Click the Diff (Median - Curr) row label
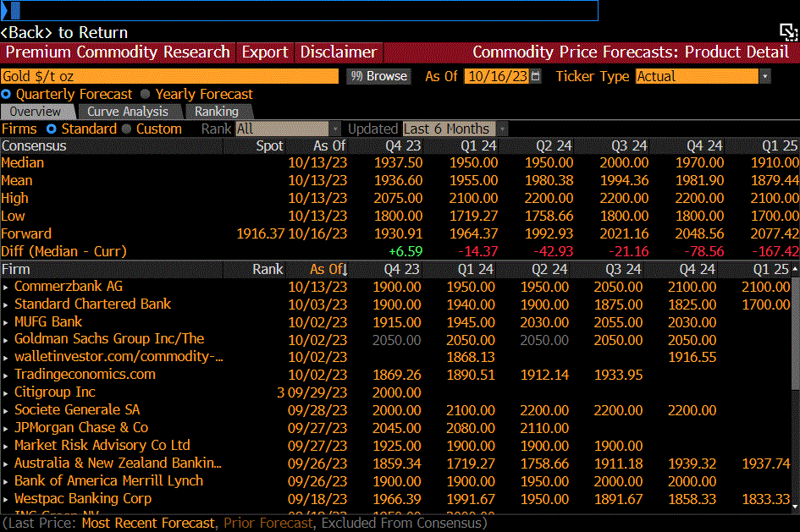 click(x=63, y=252)
